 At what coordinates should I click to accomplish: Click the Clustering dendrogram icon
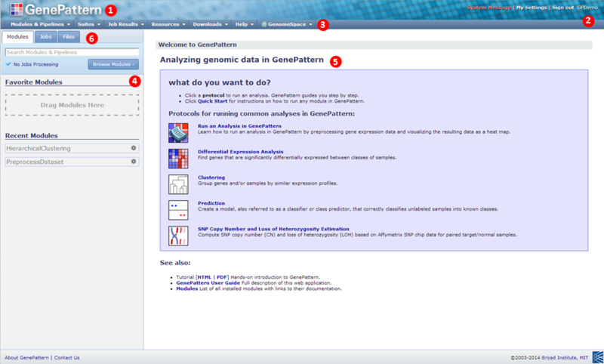tap(178, 184)
